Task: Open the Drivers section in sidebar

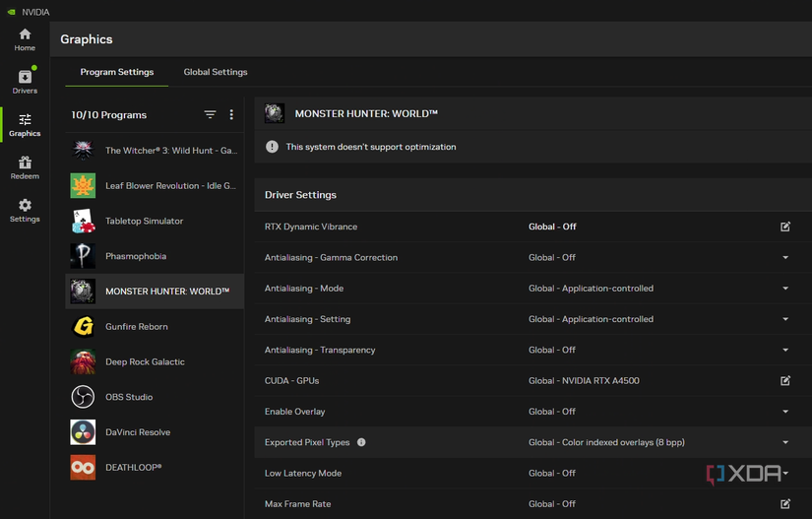Action: pos(25,82)
